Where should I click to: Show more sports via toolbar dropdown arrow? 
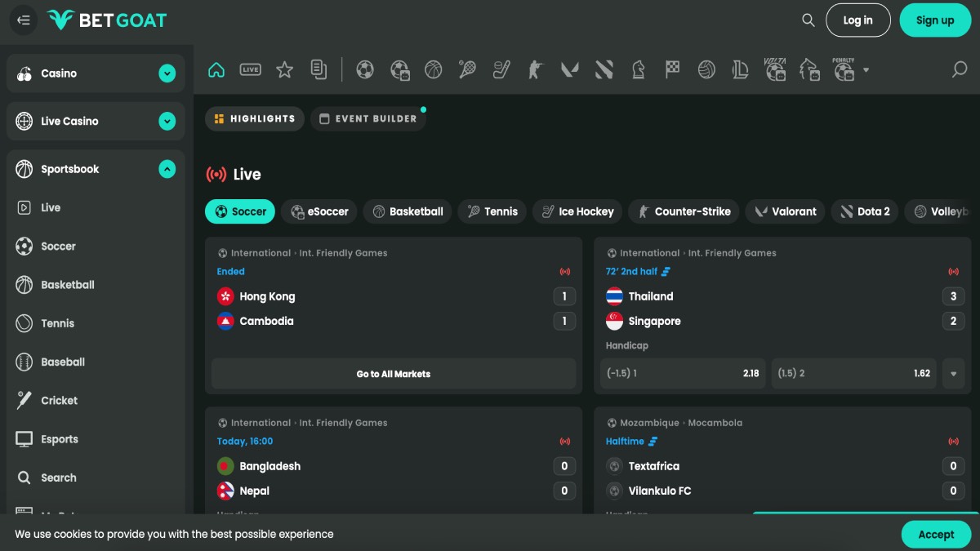[866, 70]
